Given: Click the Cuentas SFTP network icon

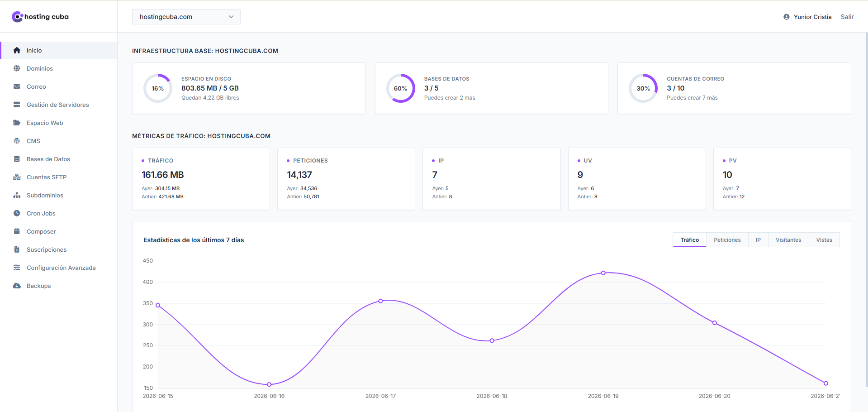Looking at the screenshot, I should pos(17,177).
